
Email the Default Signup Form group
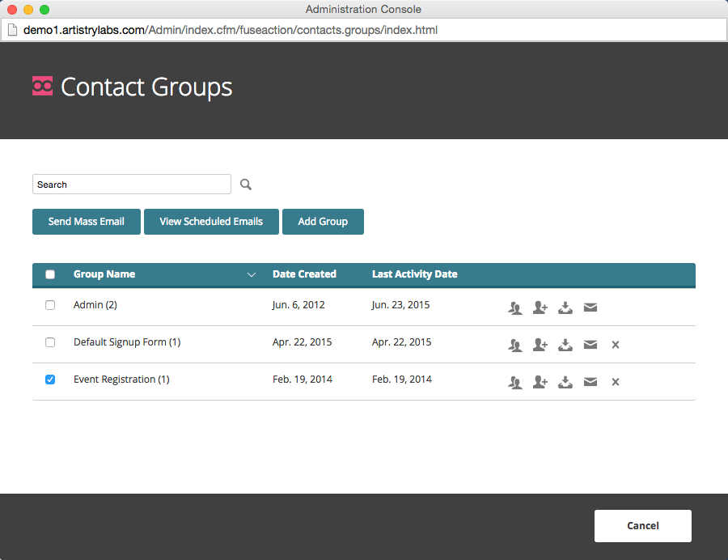(590, 345)
